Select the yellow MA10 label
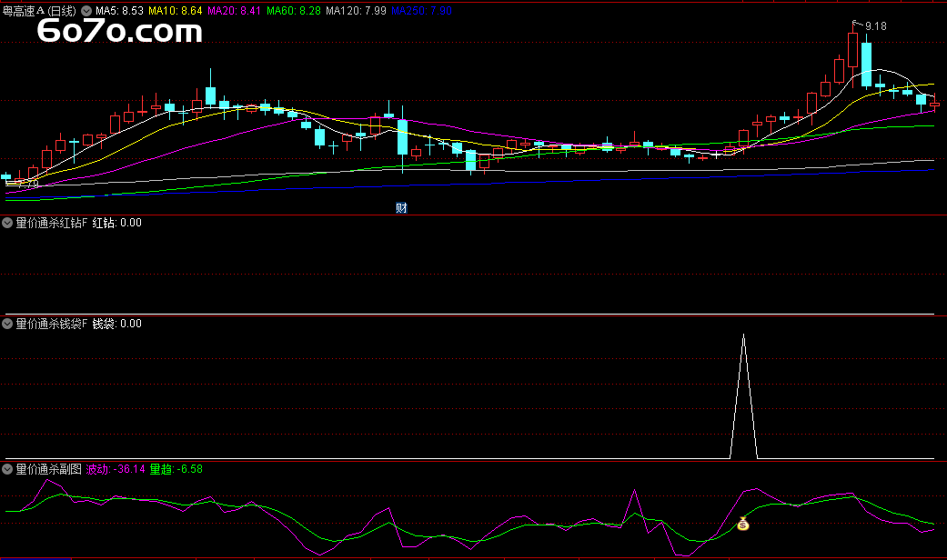The height and width of the screenshot is (560, 947). 175,10
